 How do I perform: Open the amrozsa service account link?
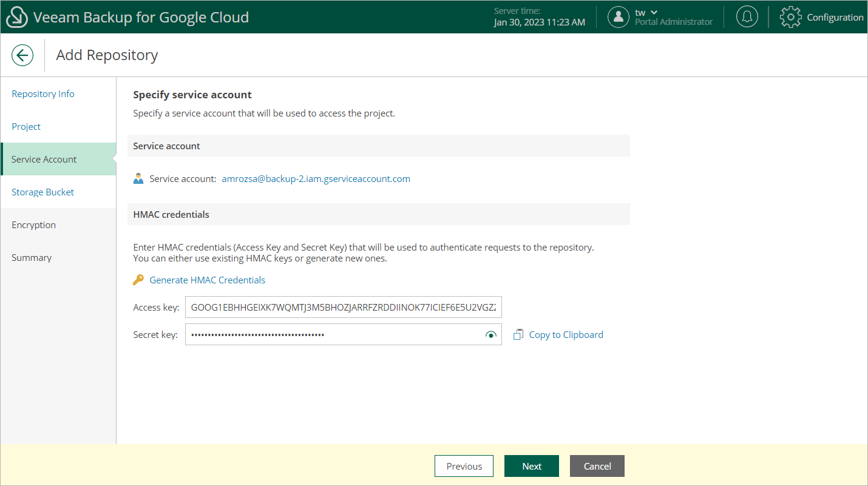click(316, 179)
